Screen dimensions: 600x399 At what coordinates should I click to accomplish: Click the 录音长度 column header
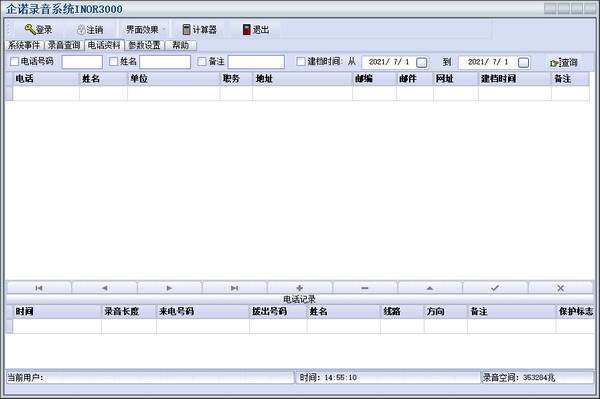point(129,311)
